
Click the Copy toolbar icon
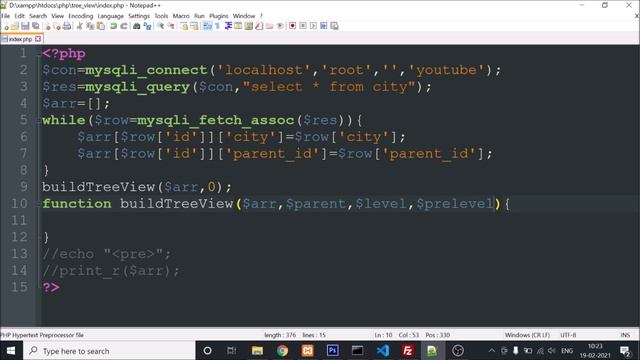tap(90, 26)
